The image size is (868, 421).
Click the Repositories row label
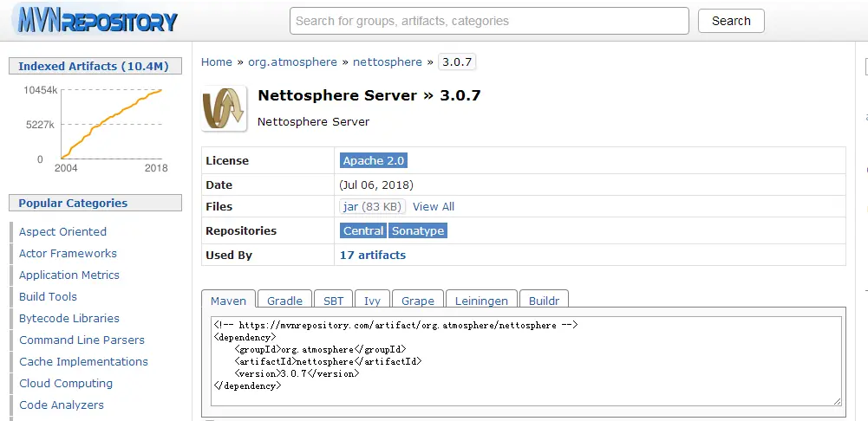241,230
